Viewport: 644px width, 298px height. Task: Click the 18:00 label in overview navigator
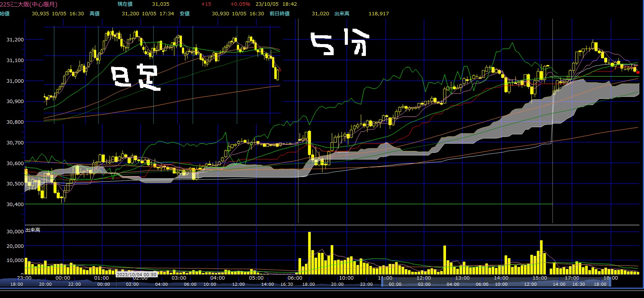16,284
